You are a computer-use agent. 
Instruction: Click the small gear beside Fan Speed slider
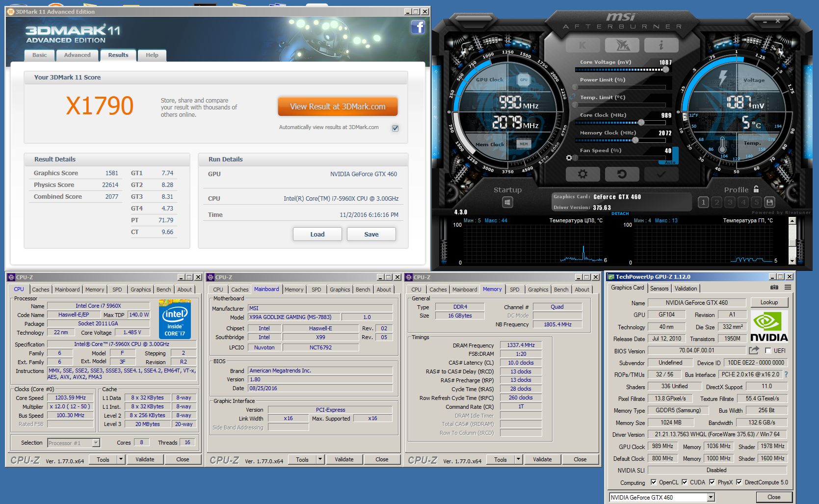pyautogui.click(x=569, y=158)
